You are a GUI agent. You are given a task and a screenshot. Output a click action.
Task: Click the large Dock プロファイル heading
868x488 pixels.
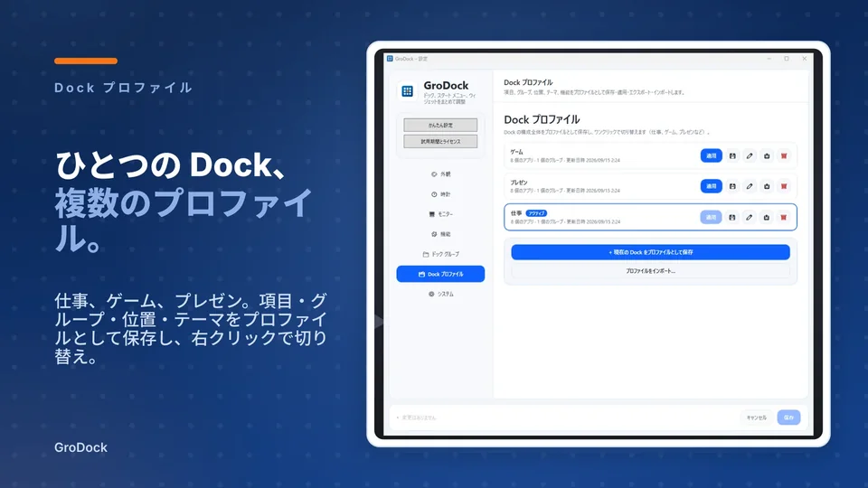pyautogui.click(x=542, y=119)
